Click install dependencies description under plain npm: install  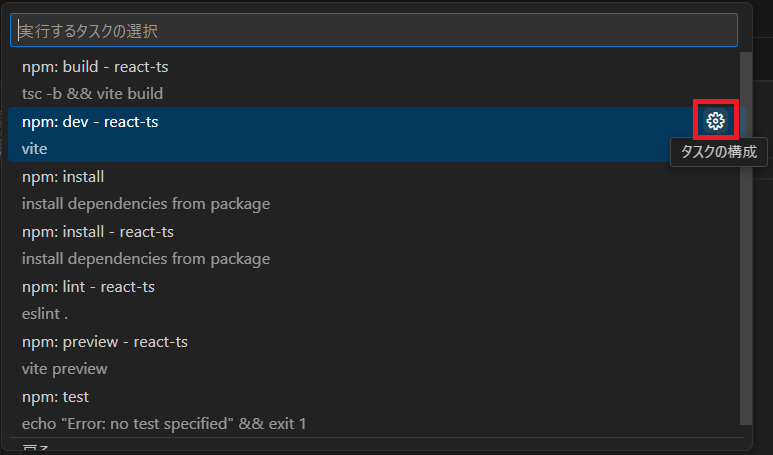click(146, 204)
